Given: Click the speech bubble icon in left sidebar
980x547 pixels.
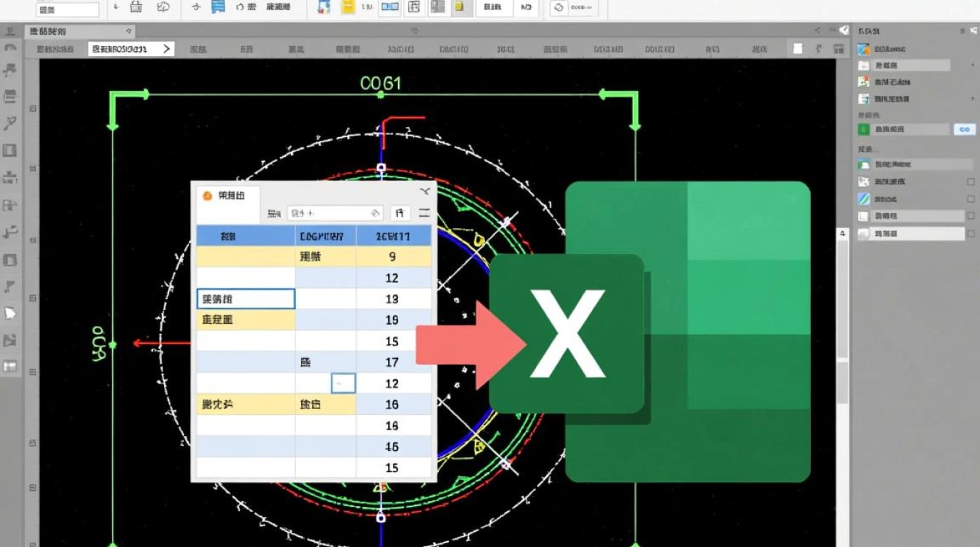Looking at the screenshot, I should 10,313.
